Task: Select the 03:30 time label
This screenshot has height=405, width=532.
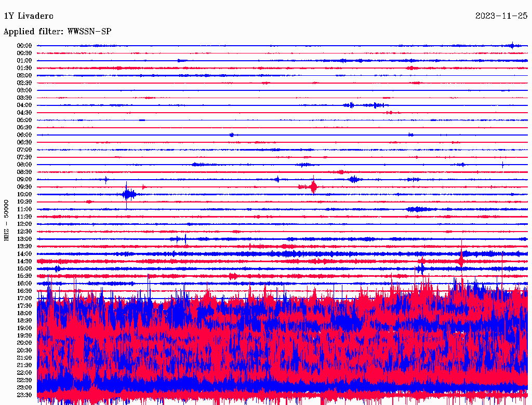Action: pos(24,98)
